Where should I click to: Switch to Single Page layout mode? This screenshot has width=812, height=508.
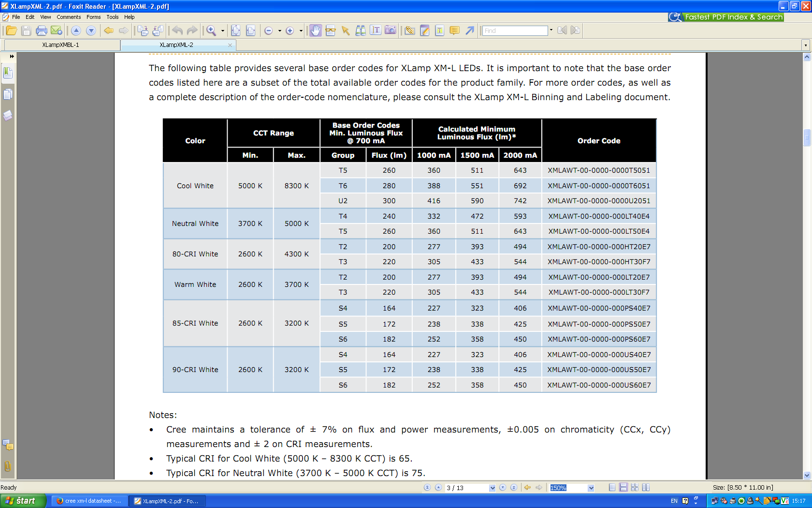point(612,488)
